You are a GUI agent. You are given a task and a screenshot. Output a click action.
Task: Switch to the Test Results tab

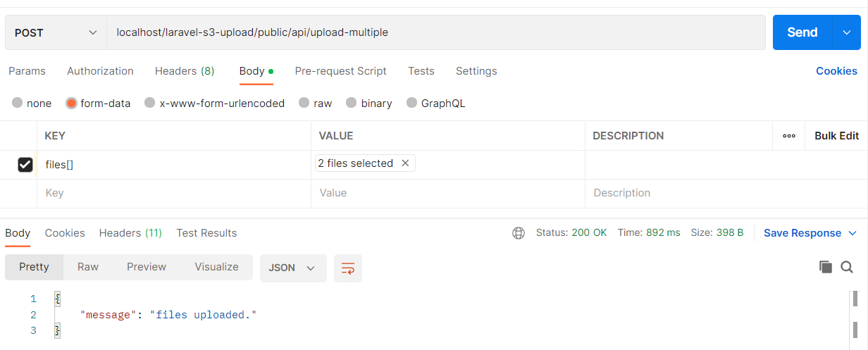click(x=206, y=233)
